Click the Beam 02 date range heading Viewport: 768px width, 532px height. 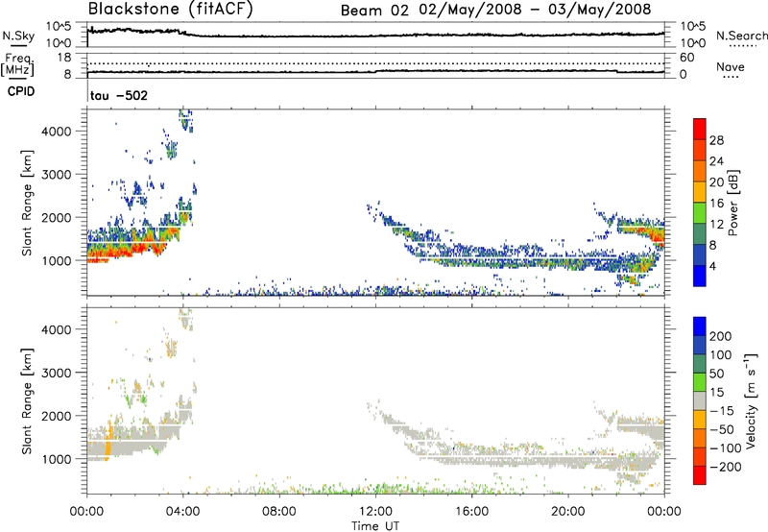pyautogui.click(x=495, y=10)
